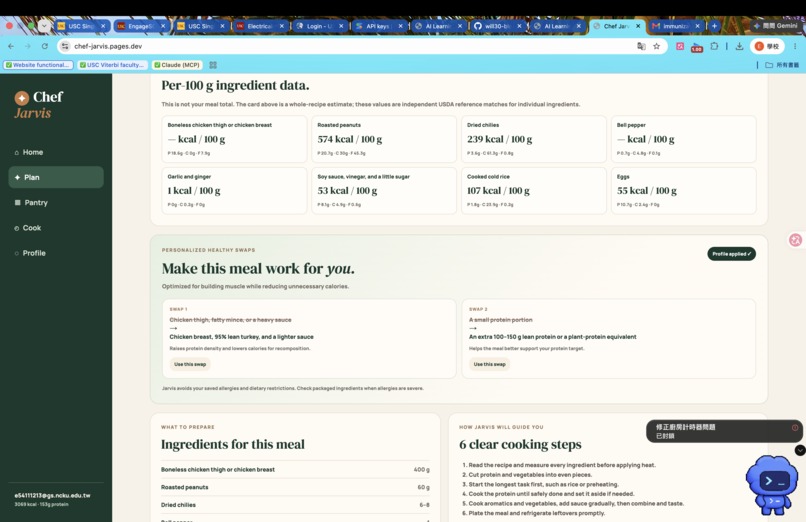This screenshot has width=806, height=522.
Task: Click the Profile applied badge
Action: click(x=731, y=254)
